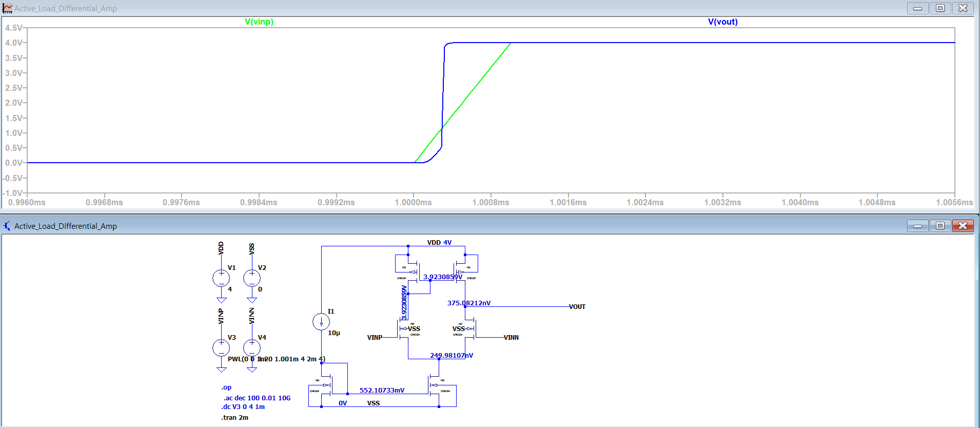Click the 552.10733mV node voltage label
980x428 pixels.
[382, 390]
